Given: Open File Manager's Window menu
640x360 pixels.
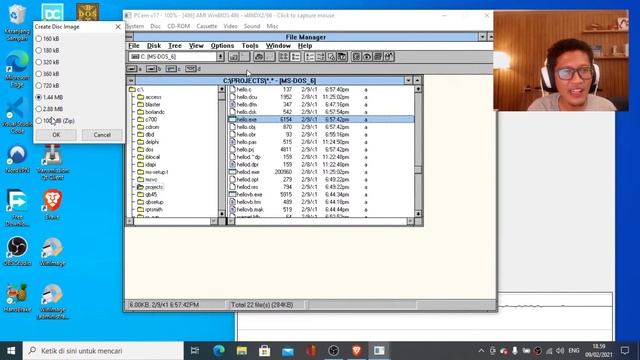Looking at the screenshot, I should (x=278, y=46).
